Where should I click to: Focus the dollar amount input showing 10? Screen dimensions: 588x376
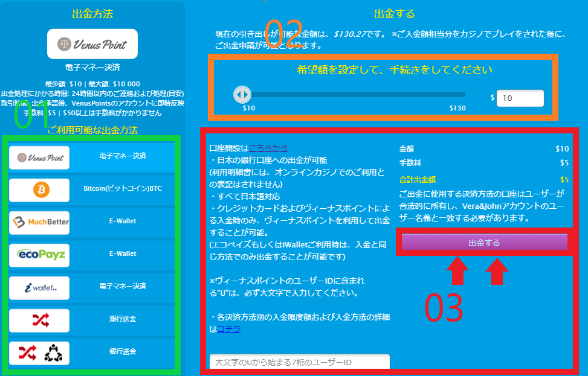coord(520,98)
